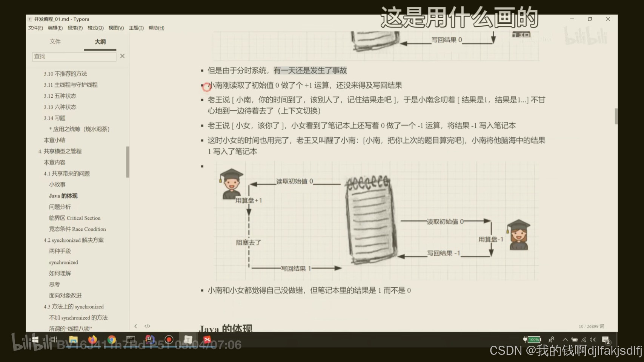Open the terminal from the taskbar
This screenshot has width=644, height=362.
pyautogui.click(x=131, y=339)
